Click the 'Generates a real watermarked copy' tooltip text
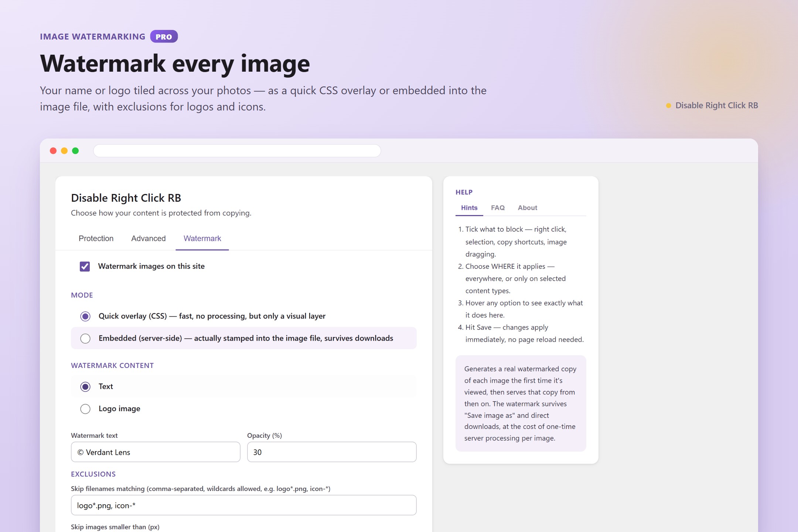Screen dimensions: 798x532 click(x=521, y=403)
